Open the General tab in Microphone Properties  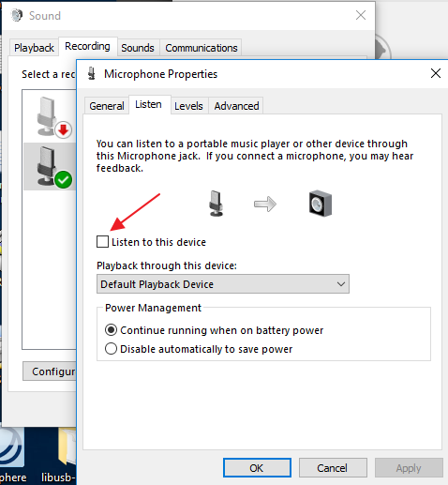pos(107,106)
